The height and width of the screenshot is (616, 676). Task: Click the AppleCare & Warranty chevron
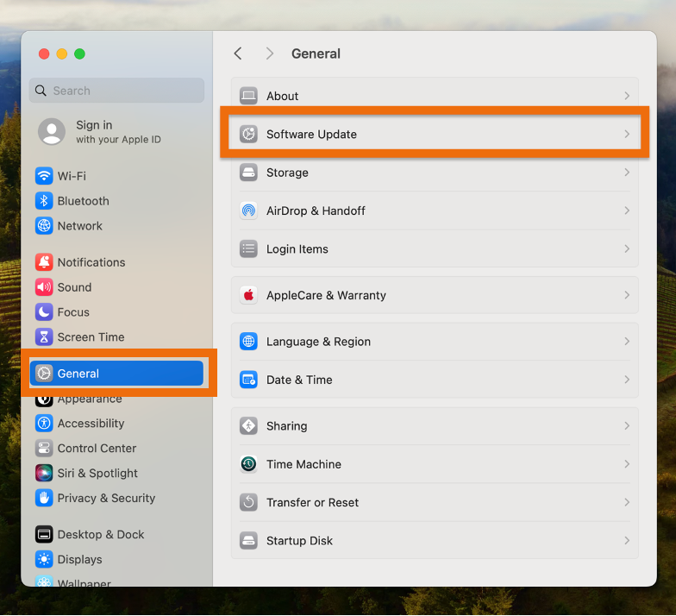pos(627,295)
